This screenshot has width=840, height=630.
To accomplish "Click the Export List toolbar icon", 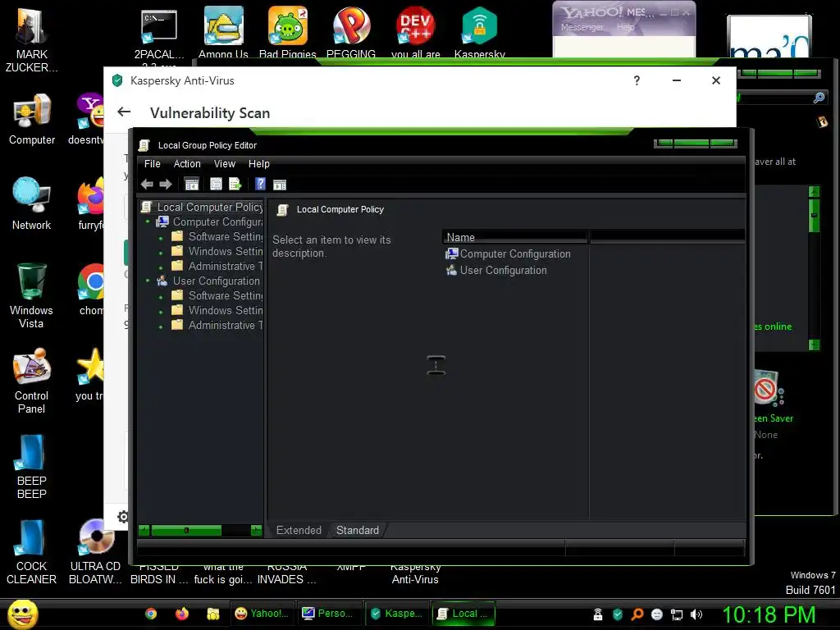I will [235, 185].
